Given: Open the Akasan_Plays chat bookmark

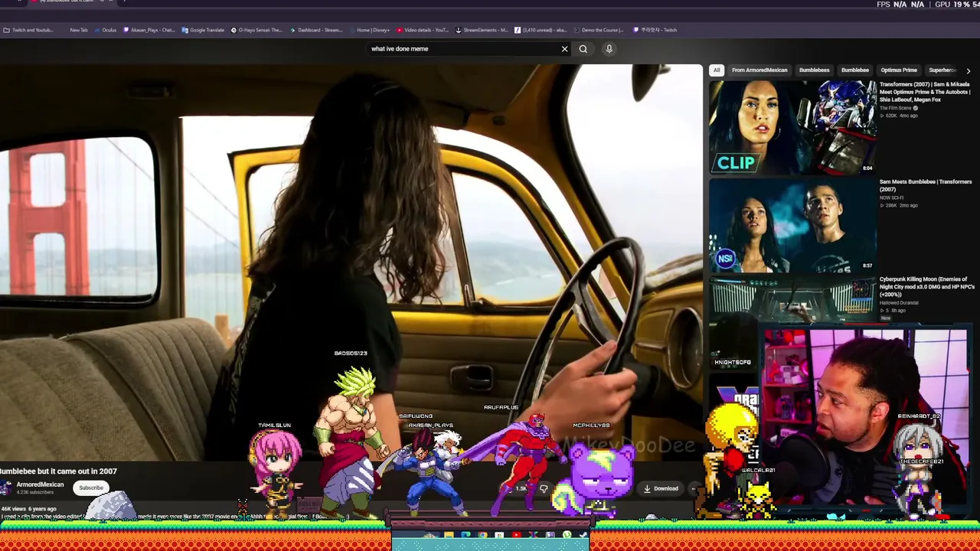Looking at the screenshot, I should click(x=150, y=30).
